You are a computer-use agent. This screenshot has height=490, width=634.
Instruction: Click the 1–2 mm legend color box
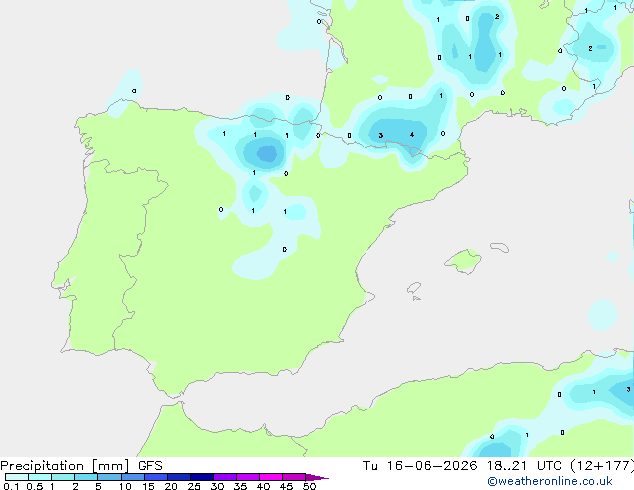tap(63, 477)
